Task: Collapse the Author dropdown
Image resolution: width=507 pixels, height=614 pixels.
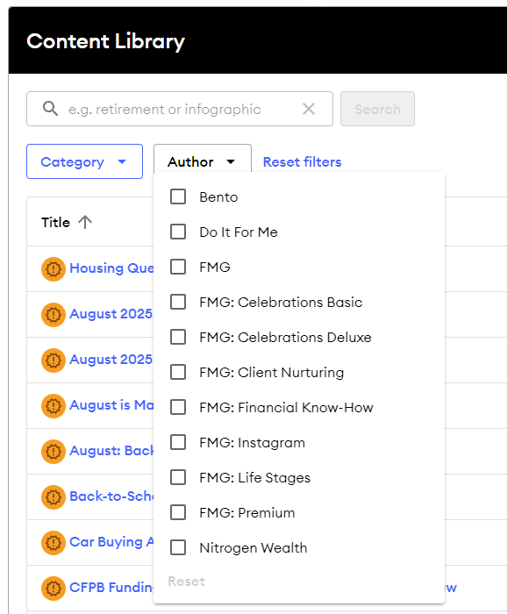Action: point(202,161)
